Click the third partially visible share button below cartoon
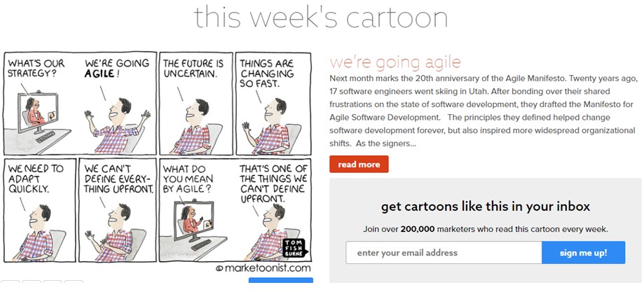 53,282
